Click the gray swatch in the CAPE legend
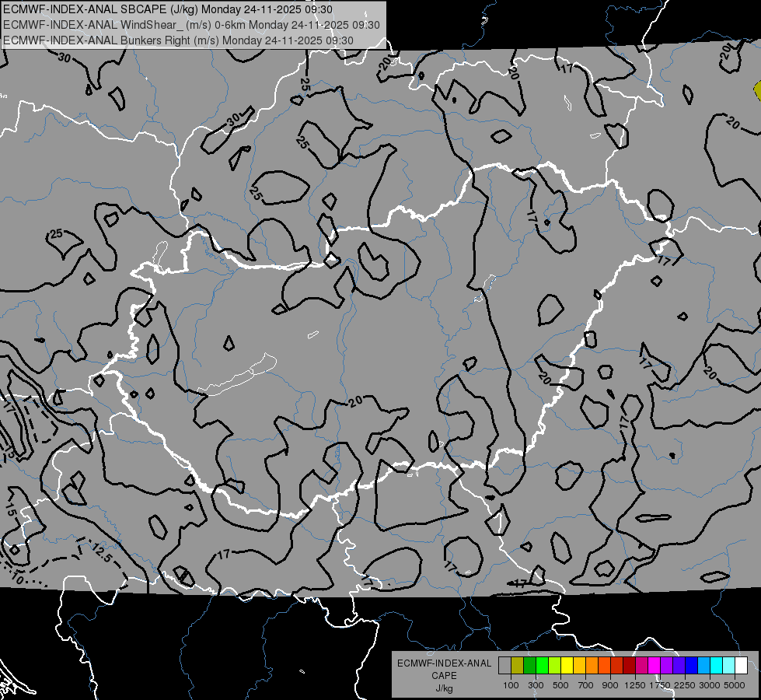The width and height of the screenshot is (761, 700). 504,665
